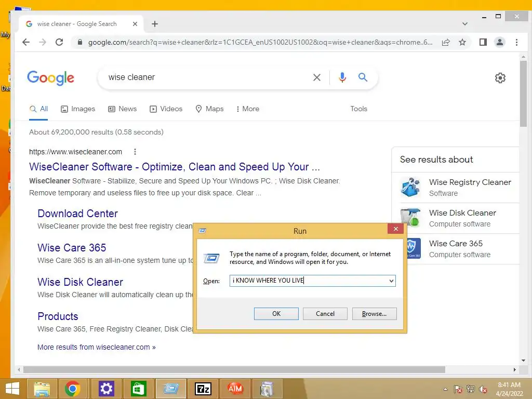Open 7-Zip from the taskbar

pyautogui.click(x=203, y=389)
